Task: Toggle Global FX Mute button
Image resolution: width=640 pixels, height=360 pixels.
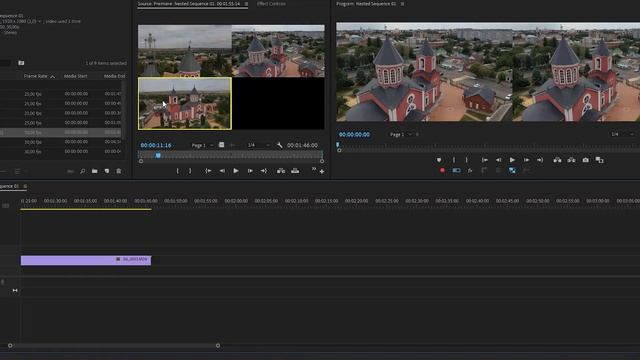Action: [470, 170]
